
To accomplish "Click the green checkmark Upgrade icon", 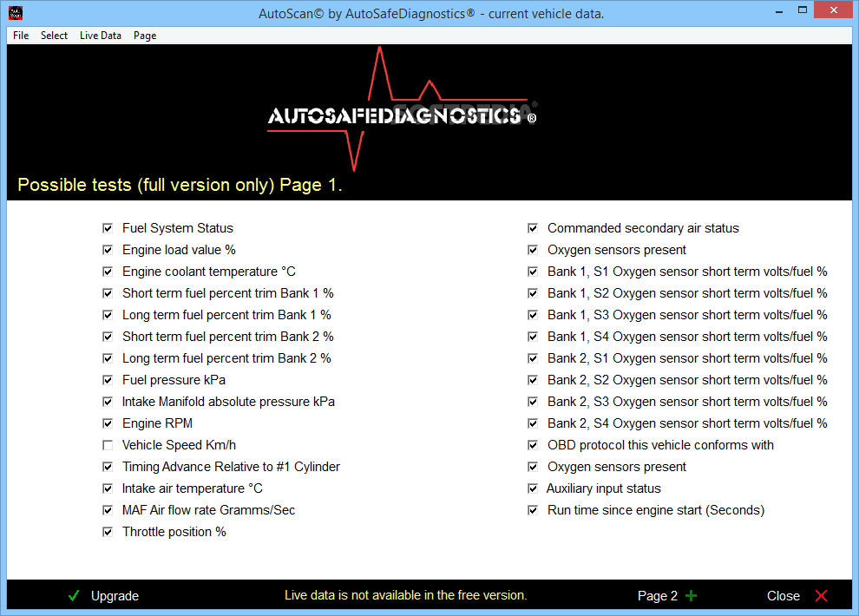I will (74, 596).
